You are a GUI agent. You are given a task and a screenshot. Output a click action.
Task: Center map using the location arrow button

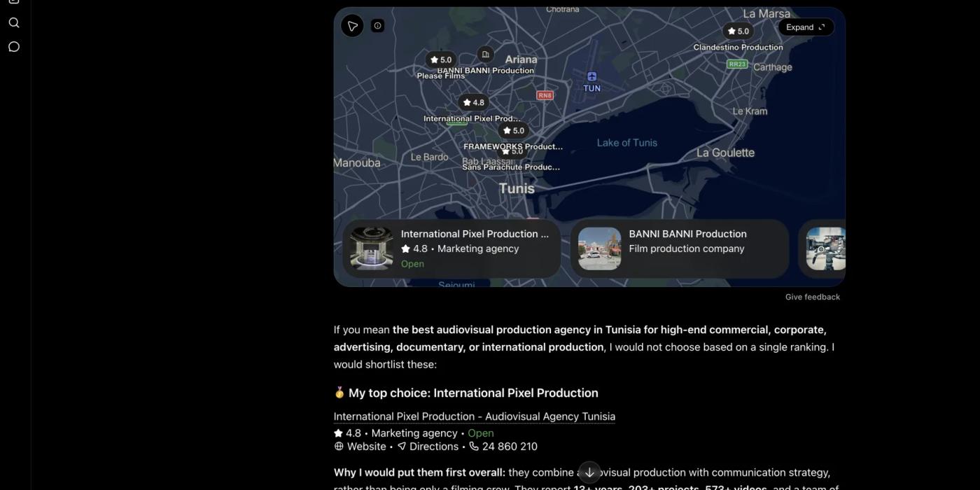click(352, 27)
